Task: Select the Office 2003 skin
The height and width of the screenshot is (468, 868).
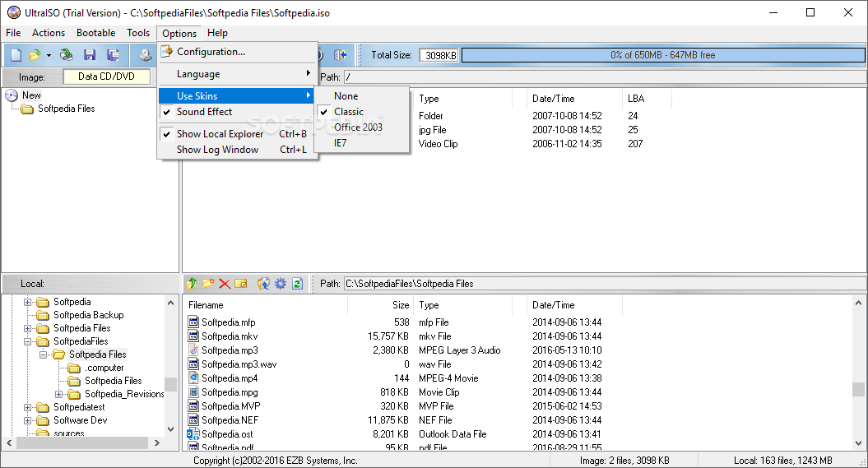Action: [x=362, y=127]
